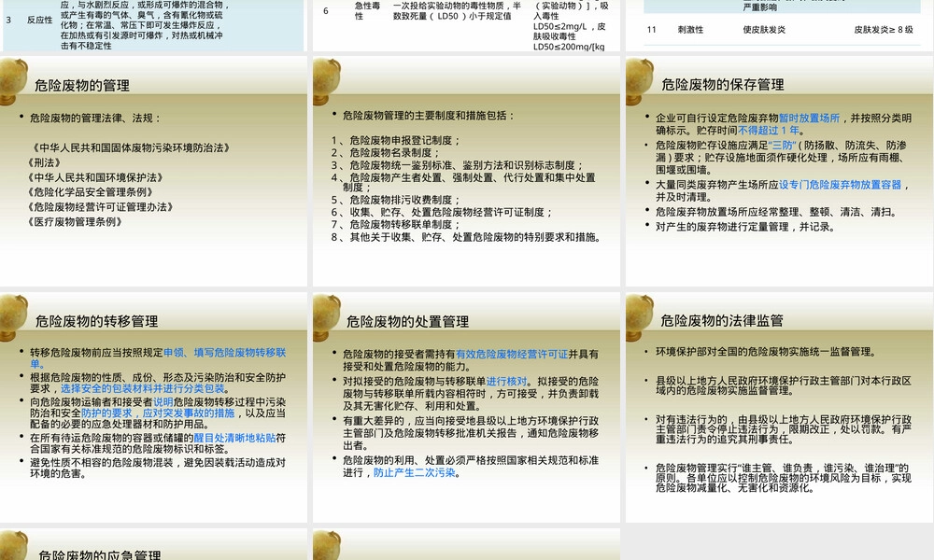Click the blue text 进行核对
The width and height of the screenshot is (934, 560).
507,382
